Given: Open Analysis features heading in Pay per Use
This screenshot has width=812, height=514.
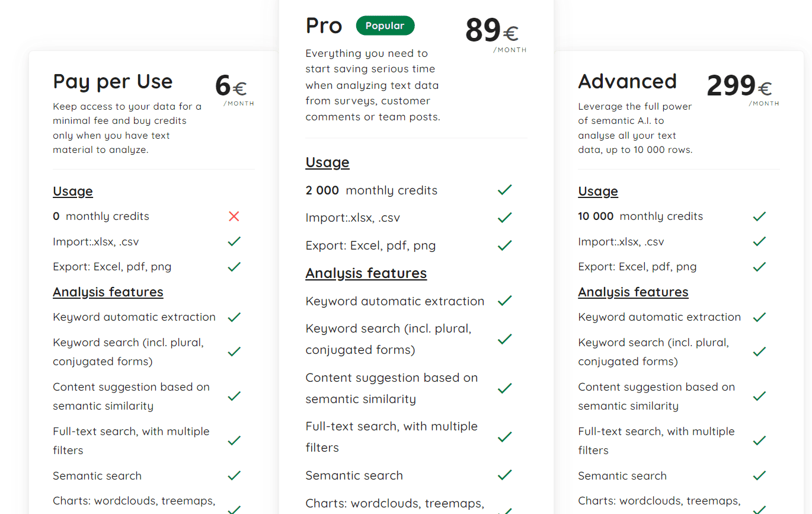Looking at the screenshot, I should 108,292.
